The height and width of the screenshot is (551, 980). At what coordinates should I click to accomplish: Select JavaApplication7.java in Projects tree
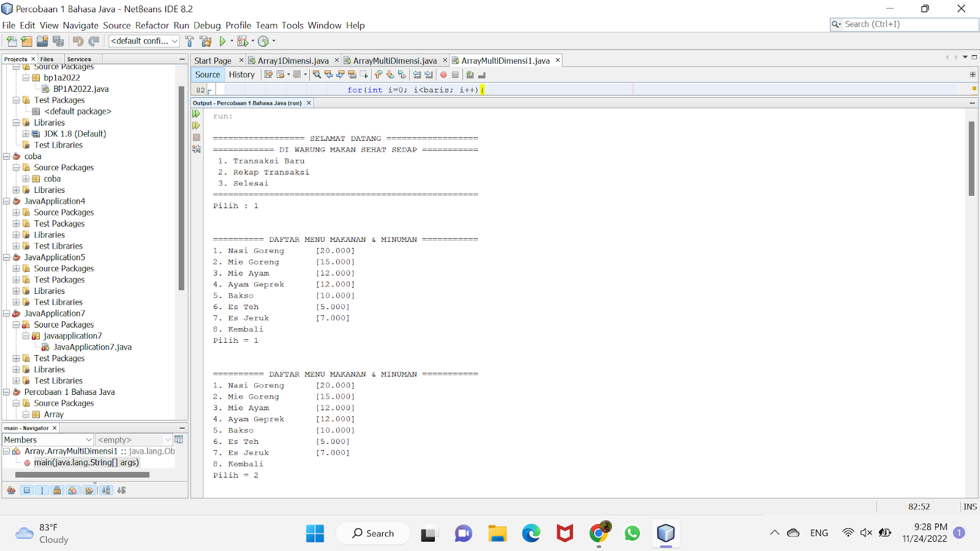click(x=92, y=347)
